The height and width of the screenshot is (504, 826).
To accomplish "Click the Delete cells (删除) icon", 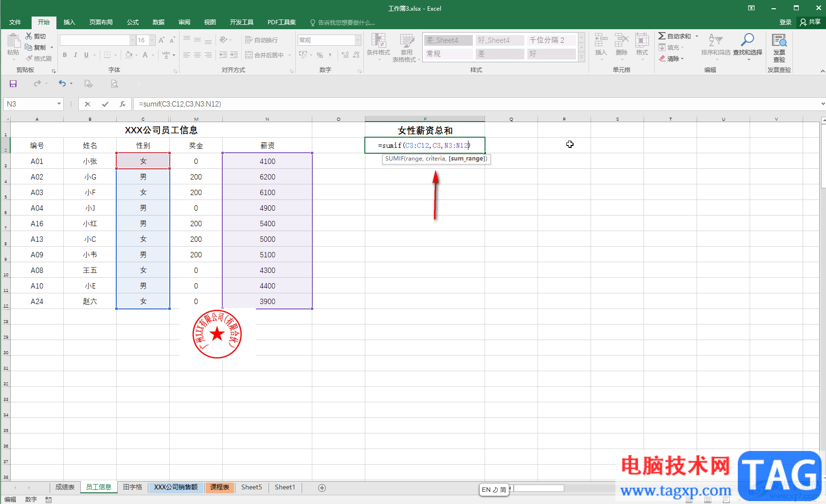I will tap(622, 40).
